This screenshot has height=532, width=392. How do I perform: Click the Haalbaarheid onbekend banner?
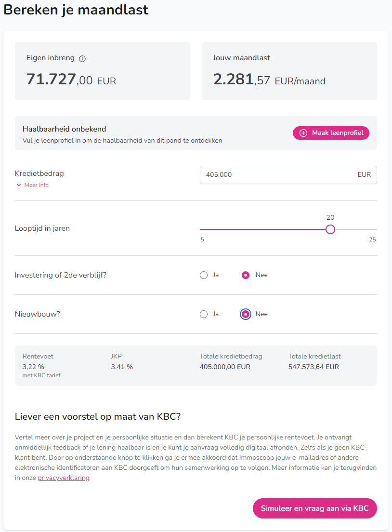pos(144,133)
